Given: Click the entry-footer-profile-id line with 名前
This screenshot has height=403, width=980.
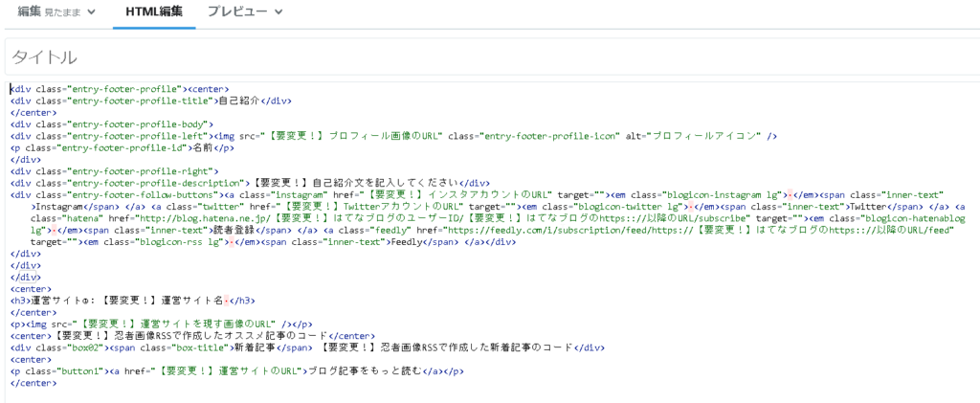Looking at the screenshot, I should pos(122,148).
